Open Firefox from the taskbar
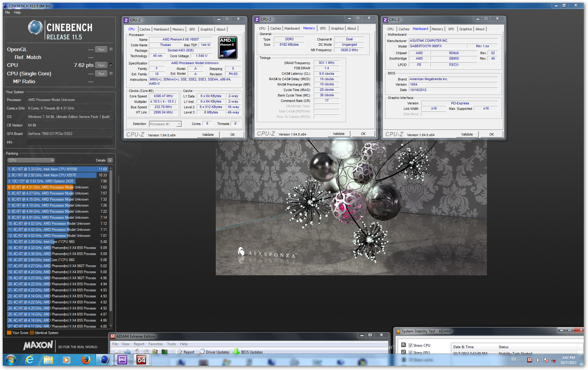Viewport: 588px width, 370px height. (86, 360)
